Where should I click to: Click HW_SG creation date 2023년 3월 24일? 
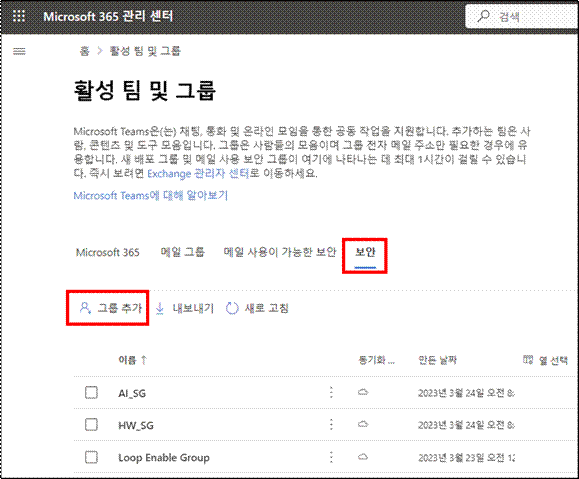coord(466,425)
